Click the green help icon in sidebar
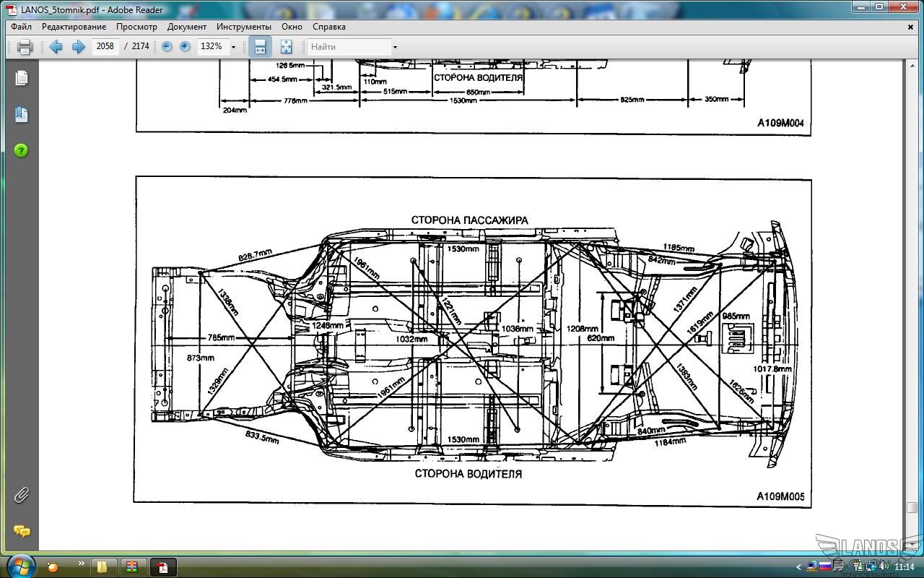The width and height of the screenshot is (924, 578). tap(22, 150)
